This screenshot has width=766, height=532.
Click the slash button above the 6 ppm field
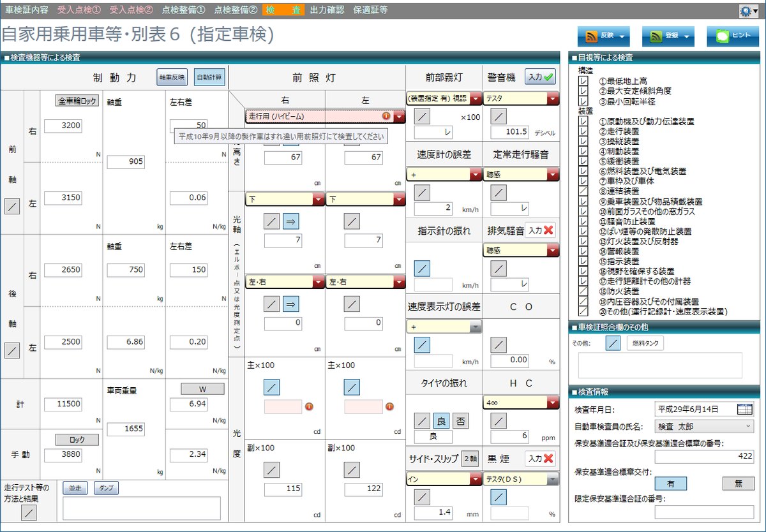click(499, 420)
